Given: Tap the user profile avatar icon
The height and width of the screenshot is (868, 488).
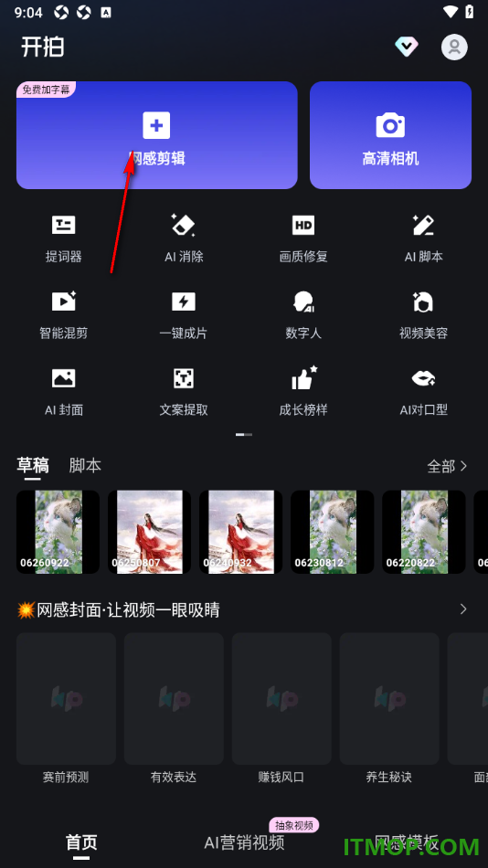Looking at the screenshot, I should [454, 47].
